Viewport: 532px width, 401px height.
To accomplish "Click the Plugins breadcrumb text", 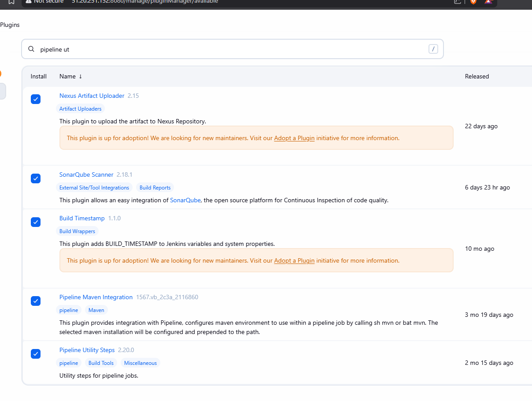I will click(x=10, y=25).
